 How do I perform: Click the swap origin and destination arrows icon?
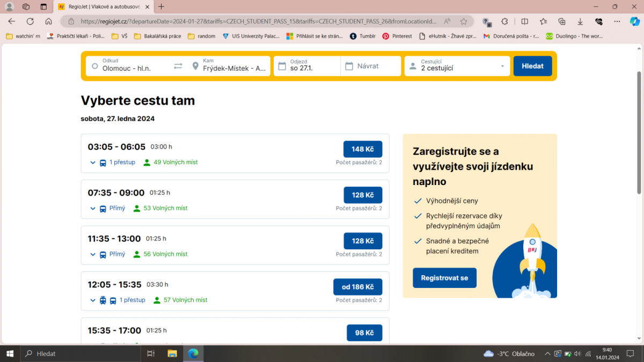[x=178, y=66]
